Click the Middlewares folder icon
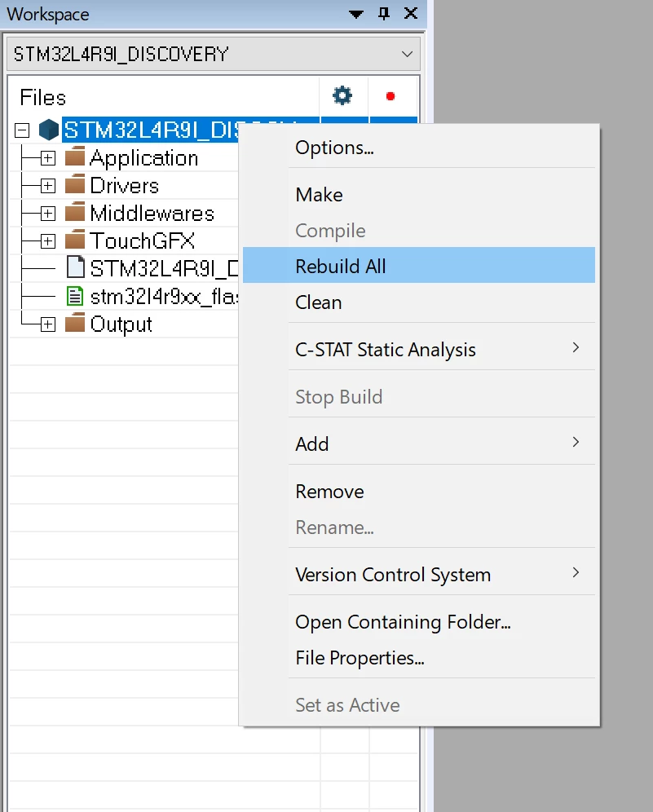Screen dimensions: 653x812 tap(75, 212)
